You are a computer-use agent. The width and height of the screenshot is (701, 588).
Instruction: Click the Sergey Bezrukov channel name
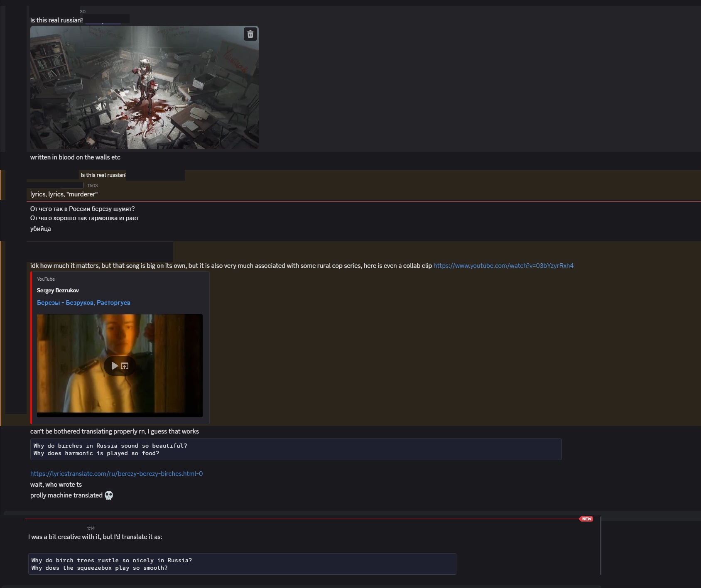click(x=58, y=290)
